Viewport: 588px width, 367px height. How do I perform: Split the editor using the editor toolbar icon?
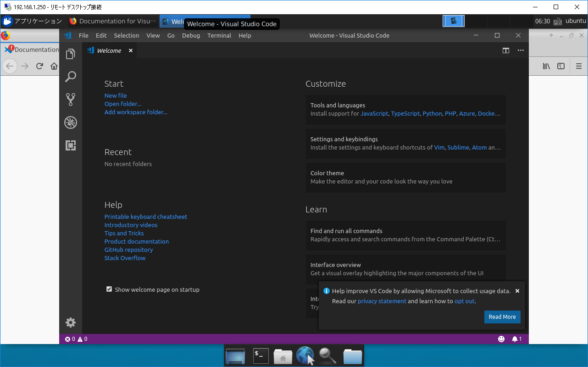tap(505, 50)
